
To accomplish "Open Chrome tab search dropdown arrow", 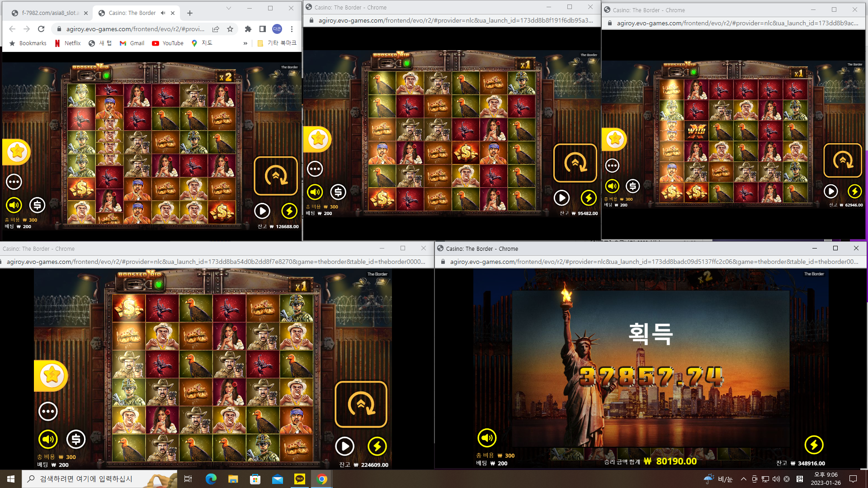I will click(x=229, y=8).
